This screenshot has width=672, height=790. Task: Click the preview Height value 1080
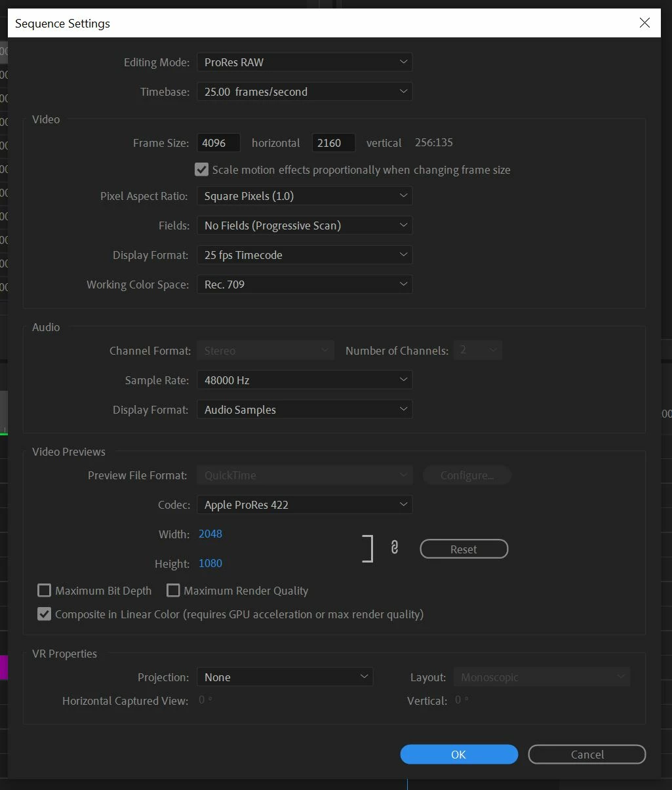(210, 563)
